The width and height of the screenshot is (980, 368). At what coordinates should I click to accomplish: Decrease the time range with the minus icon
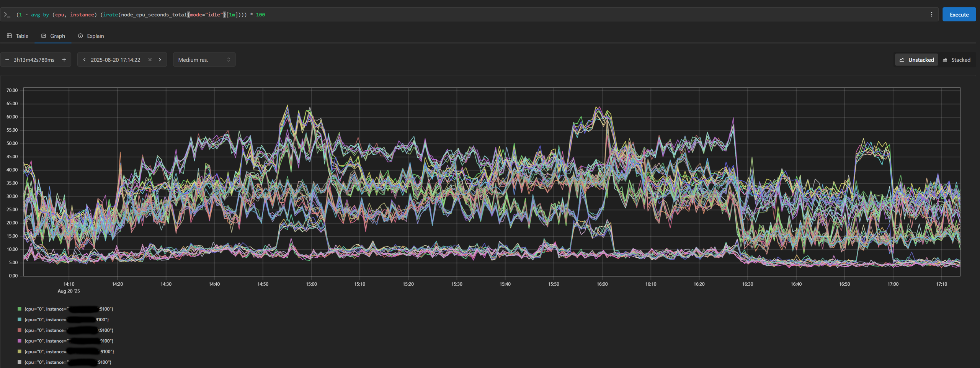pos(7,60)
